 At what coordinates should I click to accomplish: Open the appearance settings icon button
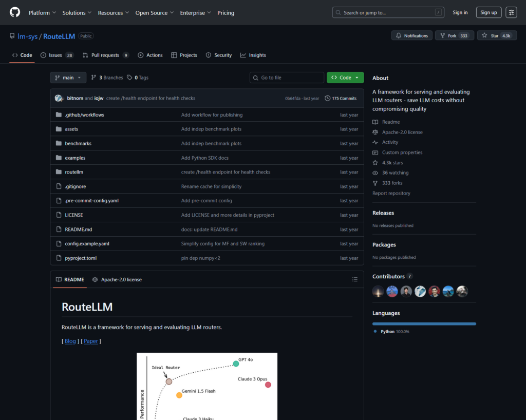click(511, 12)
